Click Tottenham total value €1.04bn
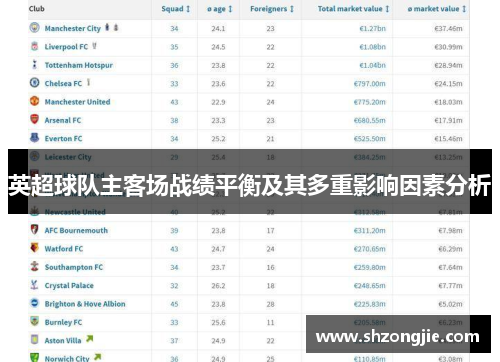500x362 pixels. [373, 65]
